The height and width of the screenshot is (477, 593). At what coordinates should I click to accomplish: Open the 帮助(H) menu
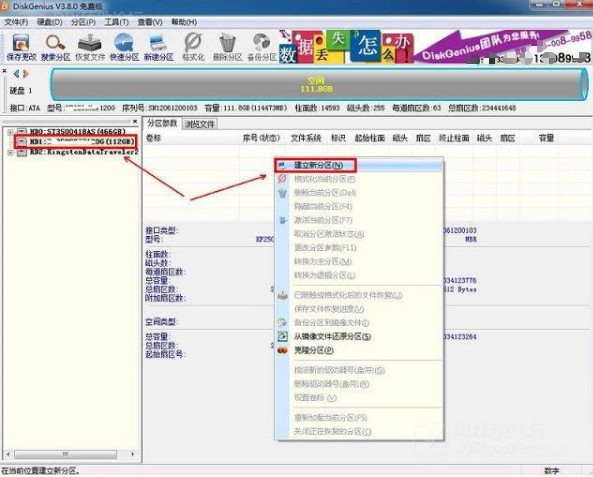click(x=184, y=22)
